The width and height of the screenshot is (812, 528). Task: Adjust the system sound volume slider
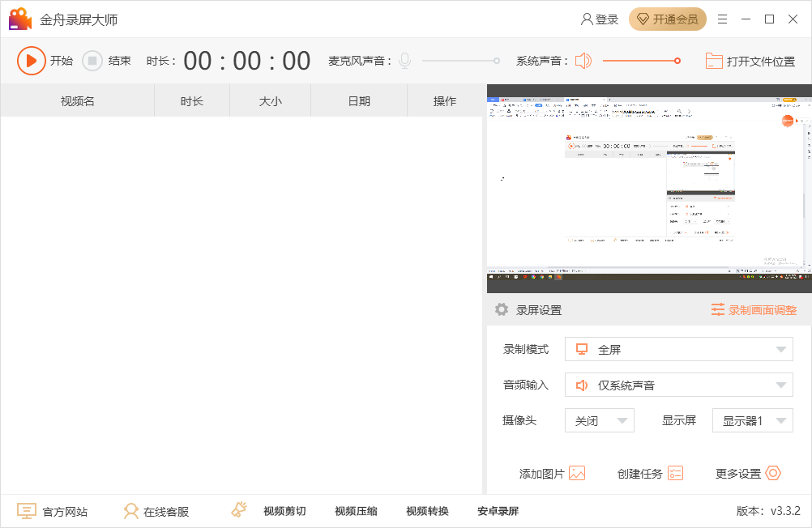pyautogui.click(x=642, y=61)
